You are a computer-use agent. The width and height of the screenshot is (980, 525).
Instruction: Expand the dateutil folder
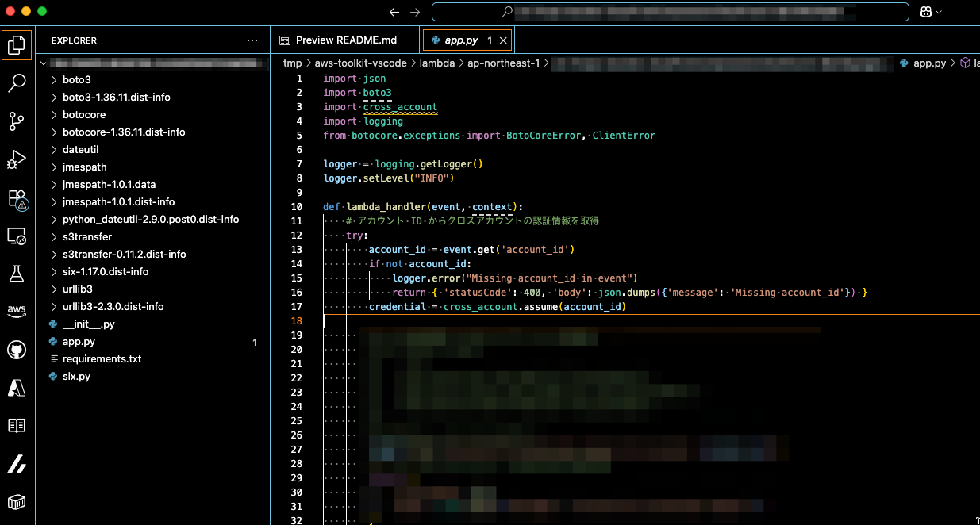point(54,150)
